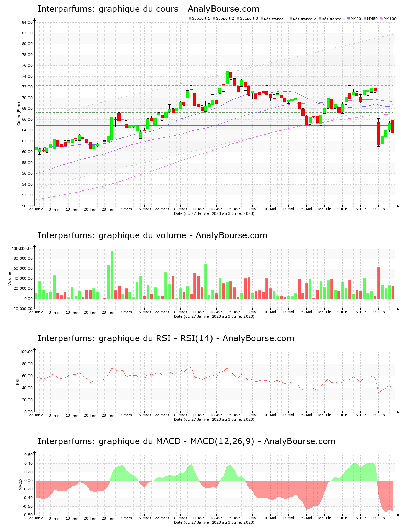Click the '7 Mars' date on volume chart
Viewport: 412px width, 532px height.
pyautogui.click(x=126, y=312)
